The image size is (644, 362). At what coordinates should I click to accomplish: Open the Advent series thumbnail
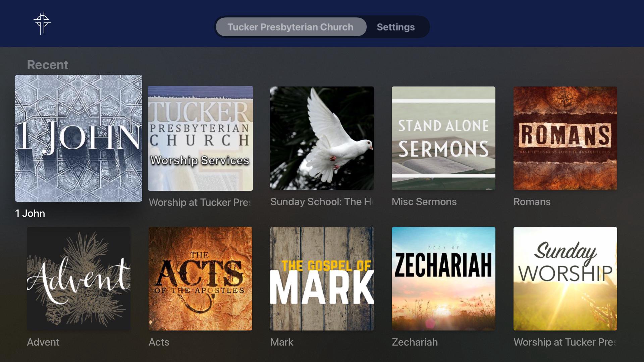(x=78, y=279)
